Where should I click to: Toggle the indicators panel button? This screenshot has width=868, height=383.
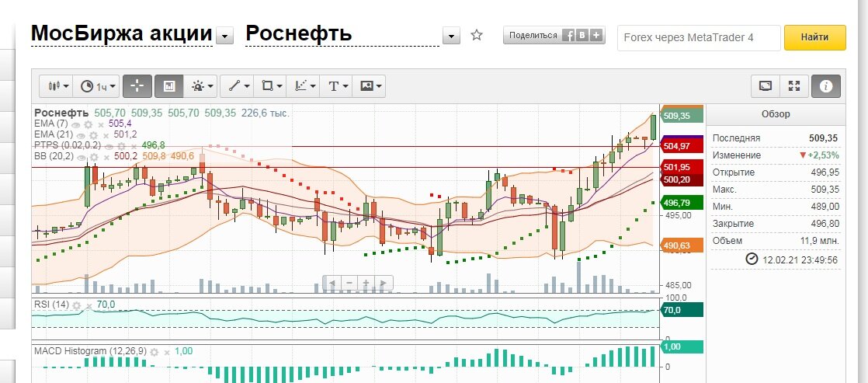pos(169,86)
